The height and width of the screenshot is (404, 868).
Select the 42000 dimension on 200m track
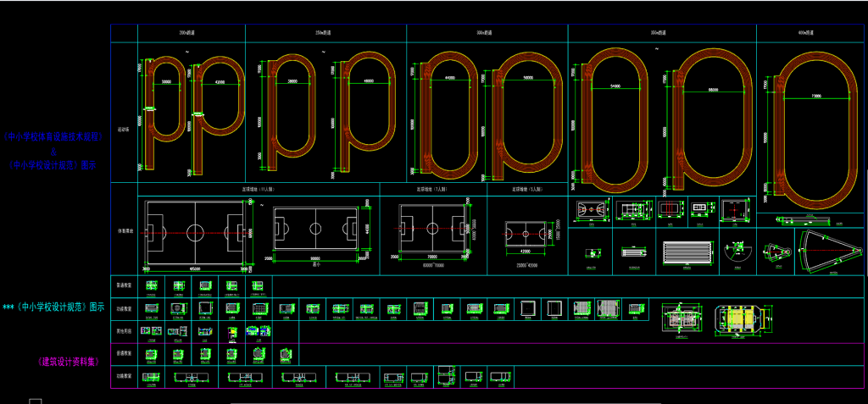pos(220,82)
